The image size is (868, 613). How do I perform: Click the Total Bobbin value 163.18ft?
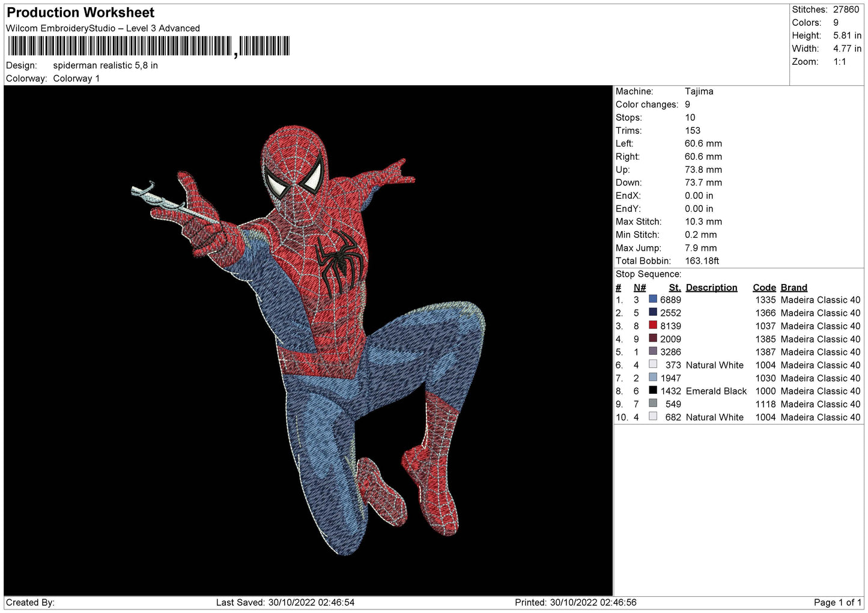click(x=702, y=261)
